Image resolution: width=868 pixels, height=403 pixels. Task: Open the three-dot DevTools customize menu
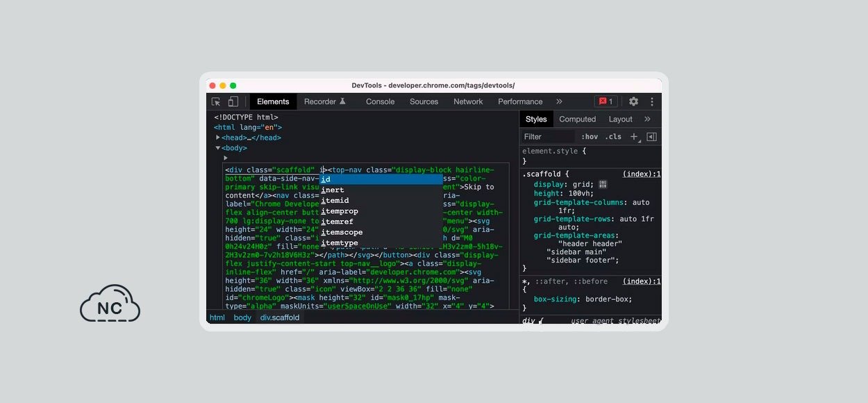click(651, 101)
